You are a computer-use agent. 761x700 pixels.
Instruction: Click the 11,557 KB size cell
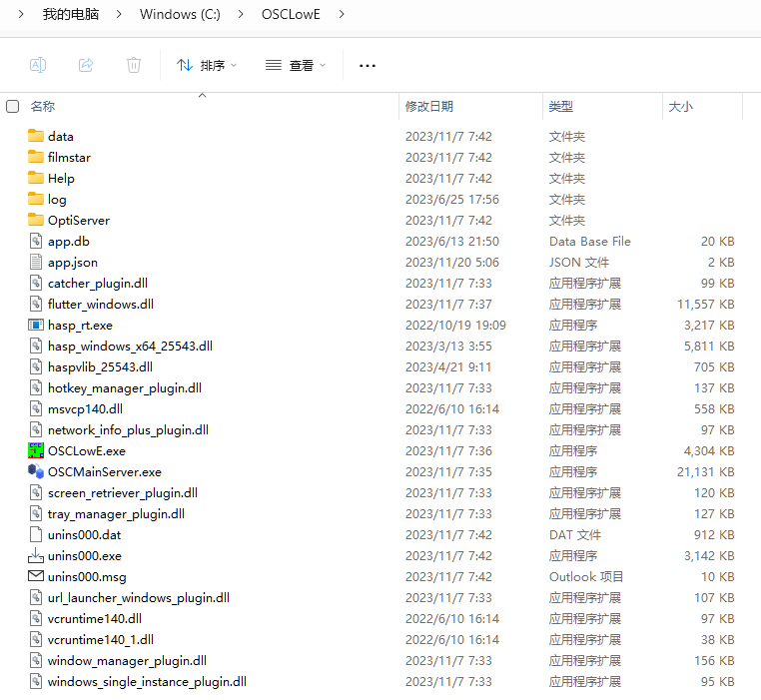click(x=706, y=304)
